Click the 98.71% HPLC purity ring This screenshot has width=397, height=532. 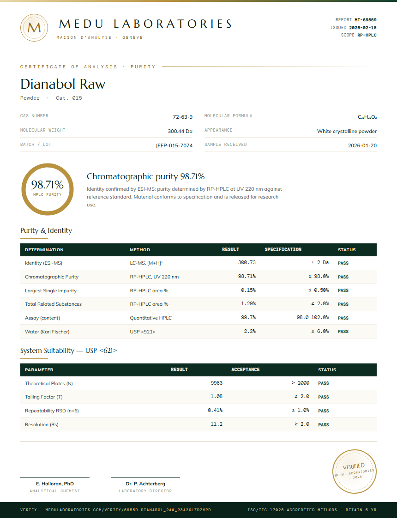coord(48,189)
